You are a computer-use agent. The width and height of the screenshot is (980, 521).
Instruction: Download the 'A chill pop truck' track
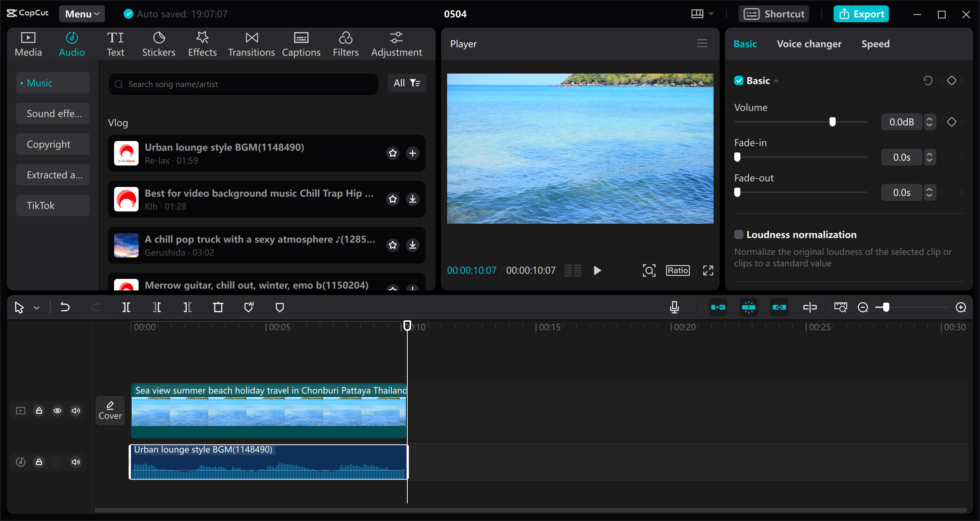[x=412, y=245]
